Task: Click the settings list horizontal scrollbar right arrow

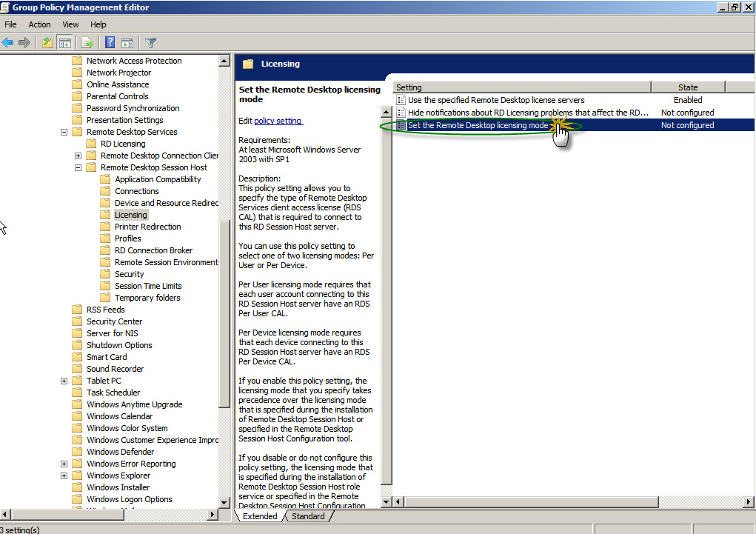Action: (x=749, y=502)
